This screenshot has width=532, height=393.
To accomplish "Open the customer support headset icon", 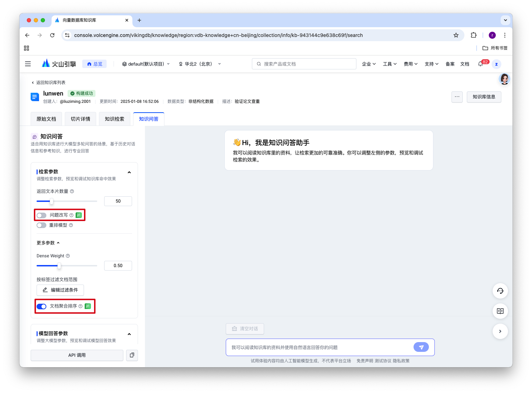I will (500, 291).
